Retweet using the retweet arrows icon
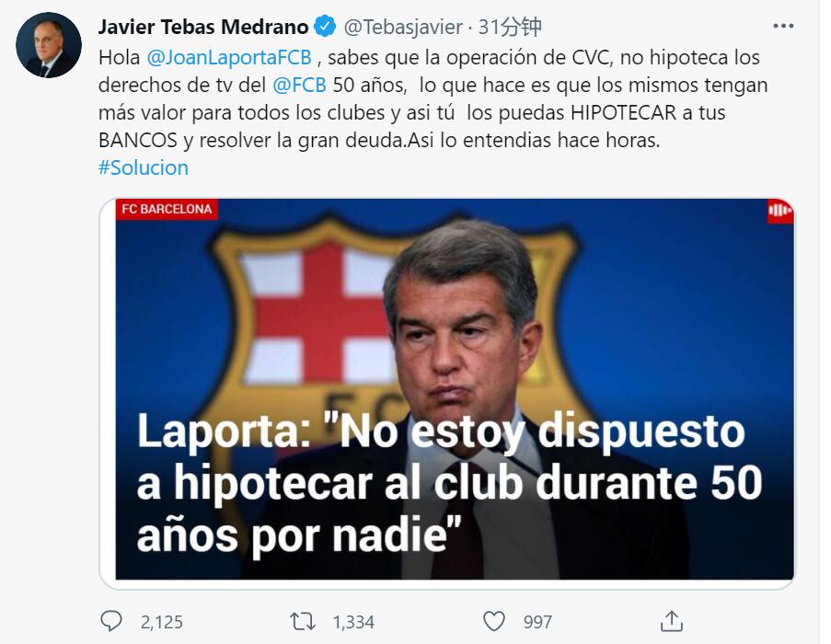The height and width of the screenshot is (644, 831). coord(303,621)
